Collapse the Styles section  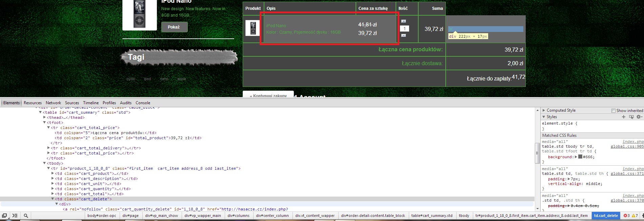[x=544, y=117]
